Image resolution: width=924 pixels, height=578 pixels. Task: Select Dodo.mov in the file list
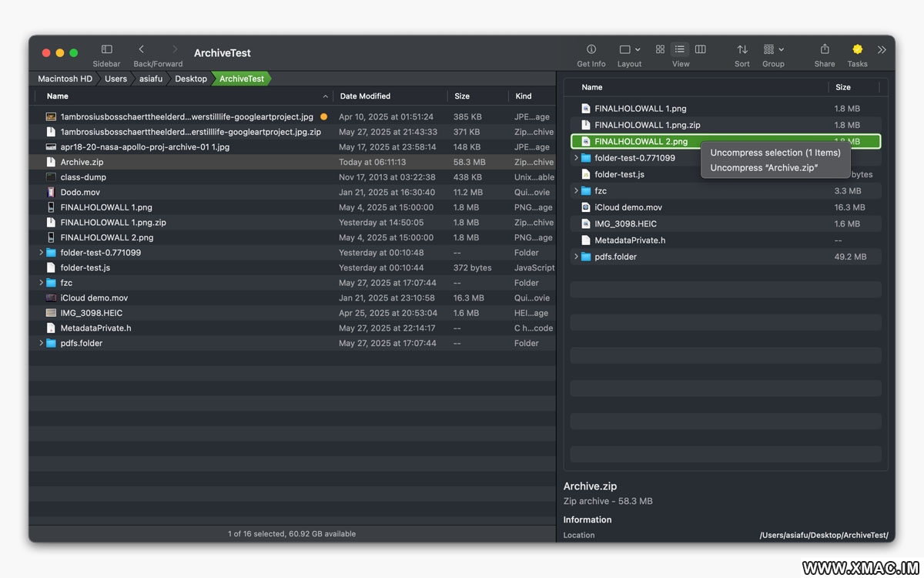pyautogui.click(x=80, y=193)
